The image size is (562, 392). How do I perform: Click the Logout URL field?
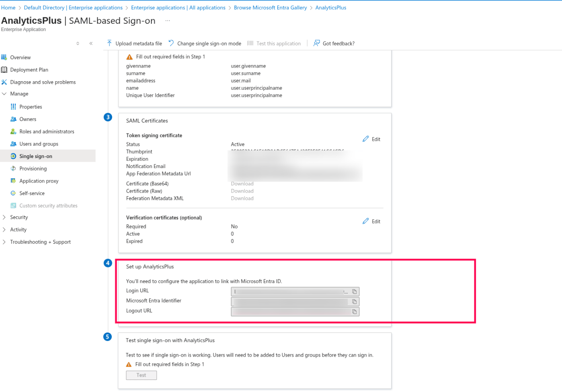pos(295,312)
